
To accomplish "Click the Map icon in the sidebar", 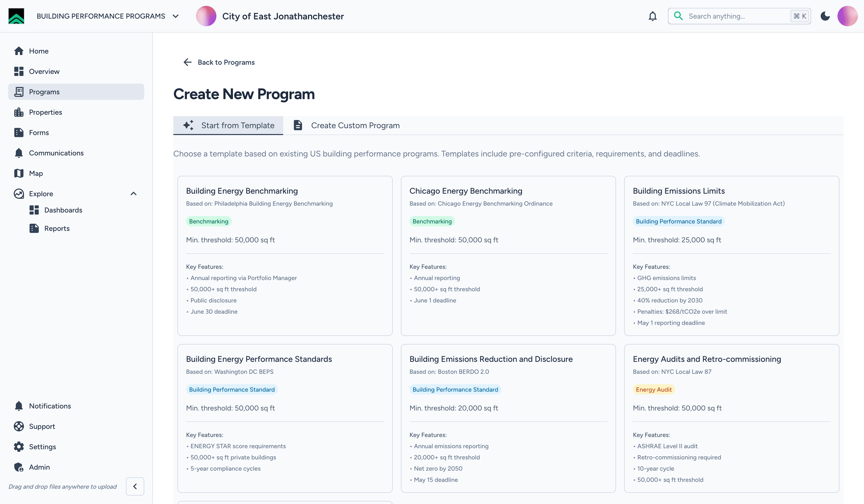I will click(x=19, y=173).
